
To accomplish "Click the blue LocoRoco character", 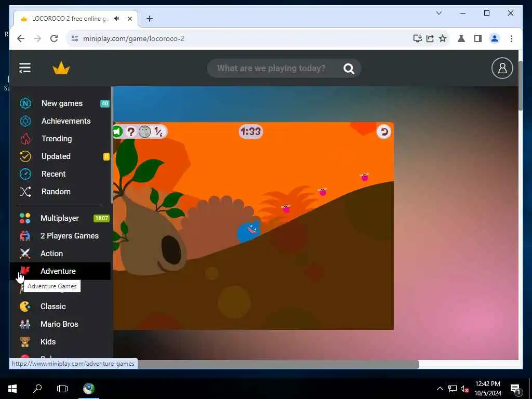I will tap(249, 231).
